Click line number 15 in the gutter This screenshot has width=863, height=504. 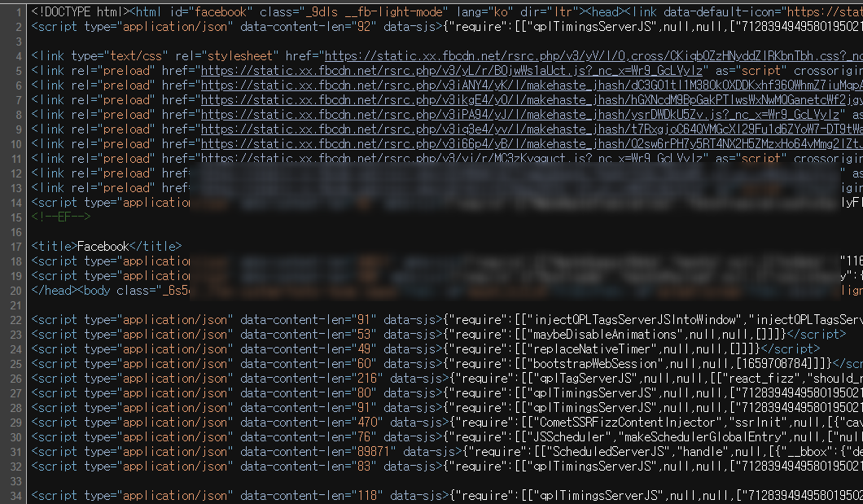click(x=16, y=217)
